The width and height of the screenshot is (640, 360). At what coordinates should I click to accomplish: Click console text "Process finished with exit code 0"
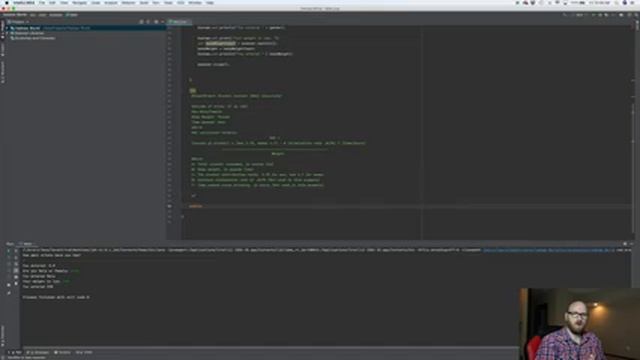pos(56,298)
